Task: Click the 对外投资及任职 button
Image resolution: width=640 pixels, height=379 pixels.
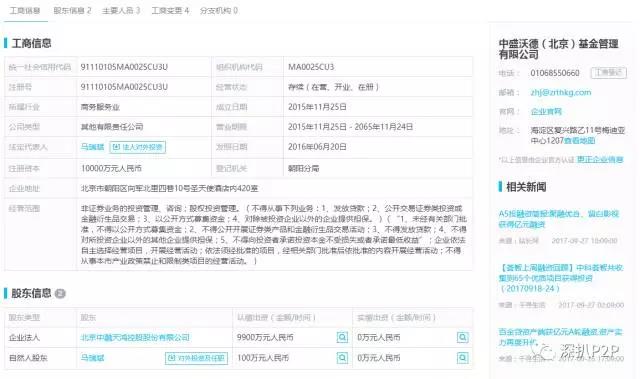Action: (196, 358)
